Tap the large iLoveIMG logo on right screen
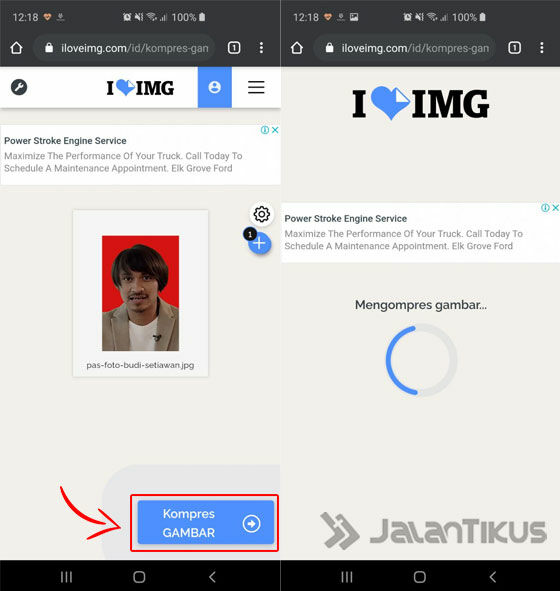The image size is (560, 591). click(x=420, y=103)
